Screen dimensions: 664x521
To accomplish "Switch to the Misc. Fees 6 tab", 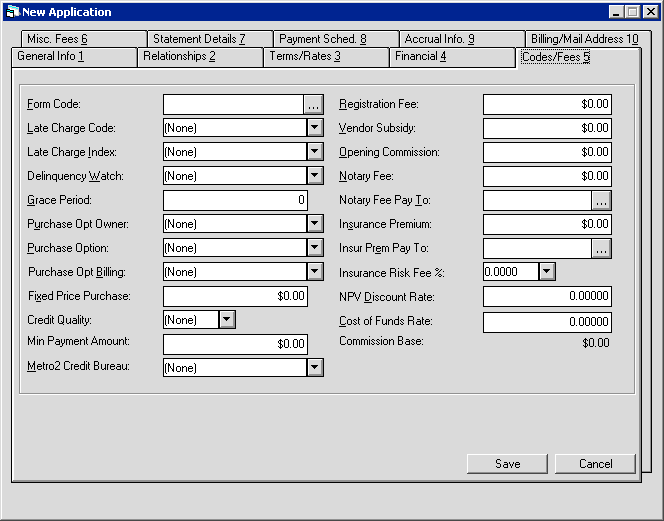I will [84, 39].
